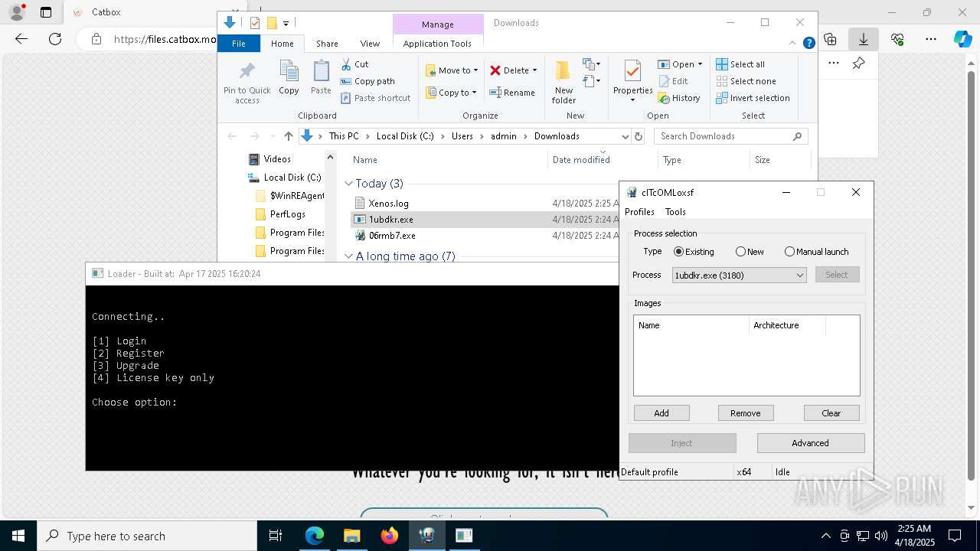Open the Delete dropdown arrow
980x551 pixels.
(534, 70)
